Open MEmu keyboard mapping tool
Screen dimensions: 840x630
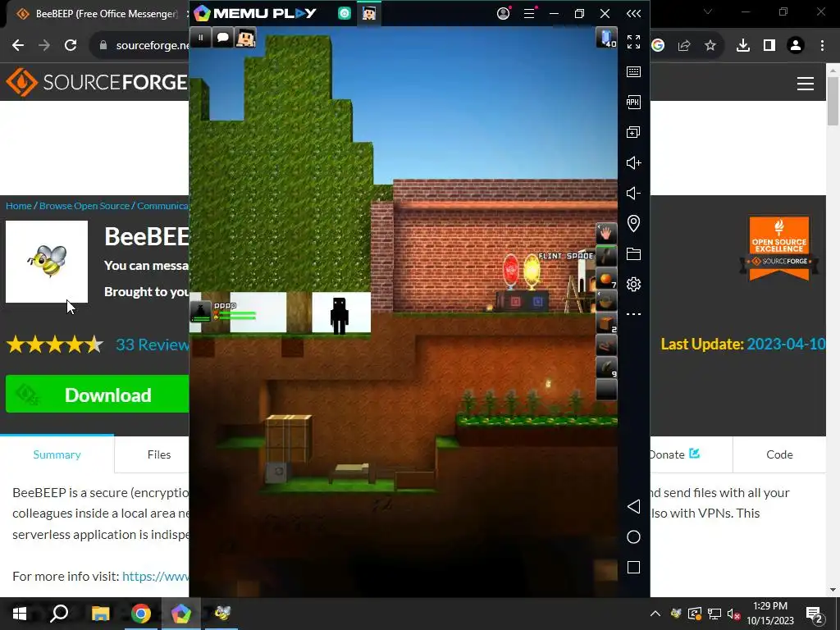[x=634, y=72]
